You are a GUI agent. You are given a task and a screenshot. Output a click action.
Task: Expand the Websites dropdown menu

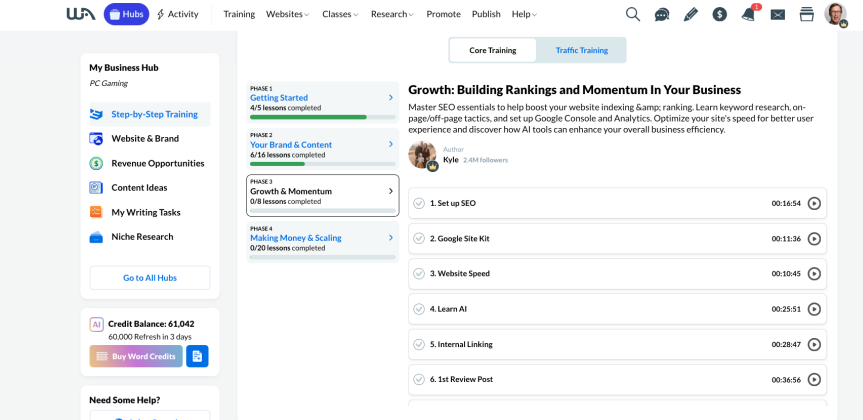pyautogui.click(x=288, y=14)
